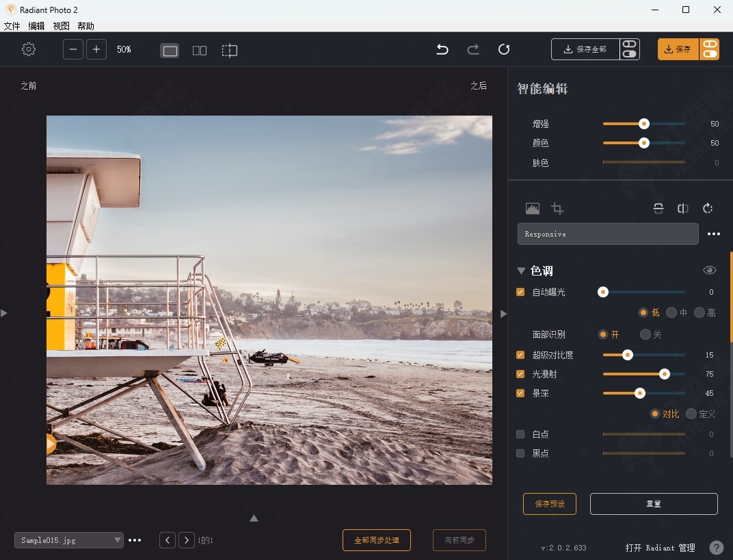Rotate the image icon
This screenshot has width=733, height=560.
click(708, 209)
